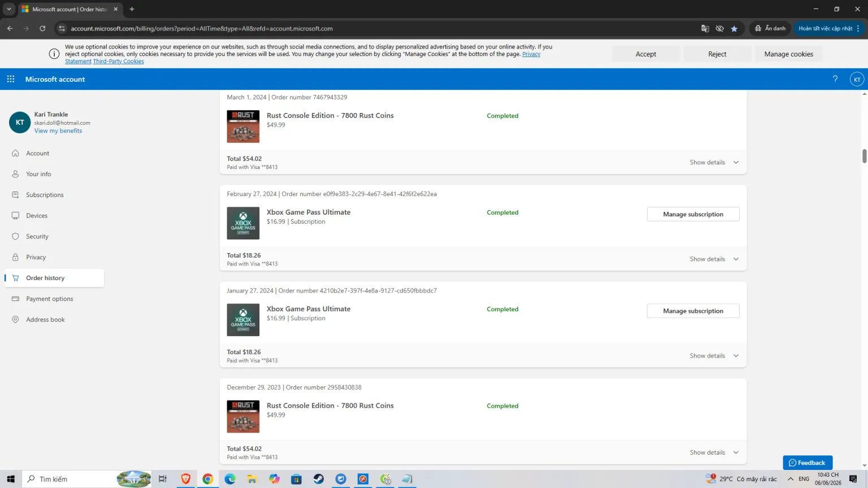Go back with the browser back arrow
The image size is (868, 488).
pyautogui.click(x=10, y=28)
